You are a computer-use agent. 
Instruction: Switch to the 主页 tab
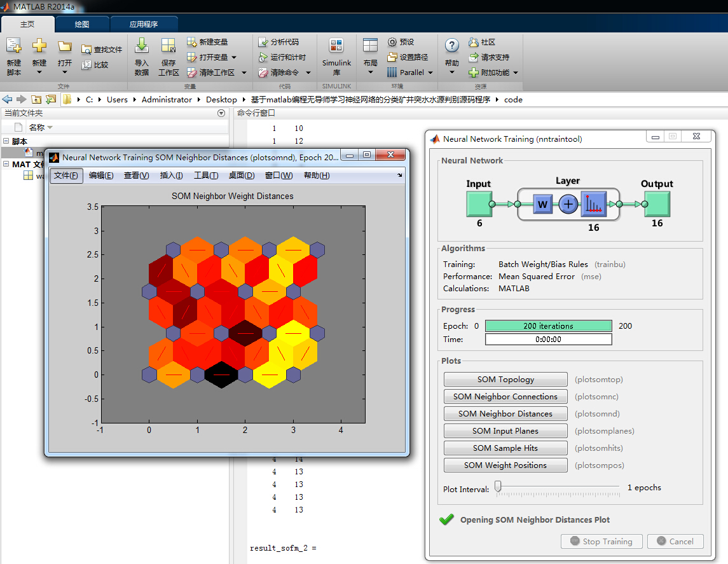pyautogui.click(x=27, y=24)
